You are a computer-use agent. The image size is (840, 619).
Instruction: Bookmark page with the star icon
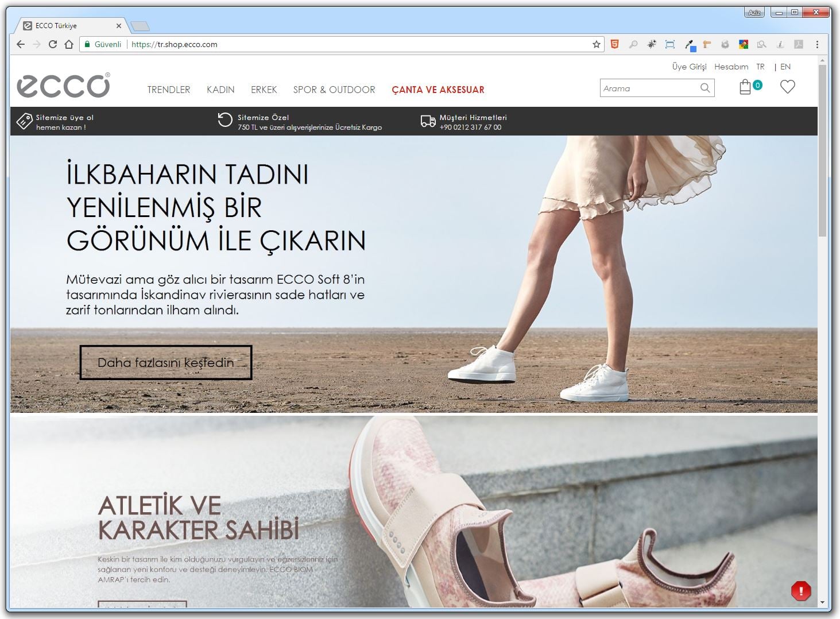596,44
